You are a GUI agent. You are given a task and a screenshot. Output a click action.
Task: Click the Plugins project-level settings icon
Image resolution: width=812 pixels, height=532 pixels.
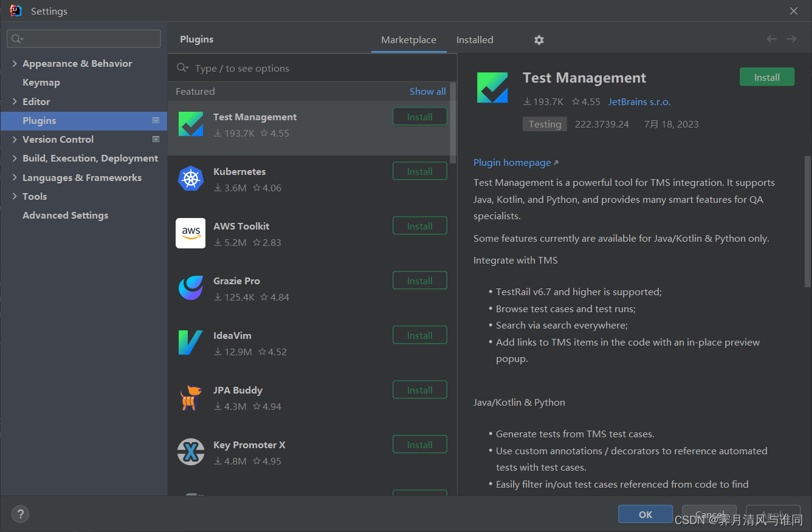(x=156, y=120)
